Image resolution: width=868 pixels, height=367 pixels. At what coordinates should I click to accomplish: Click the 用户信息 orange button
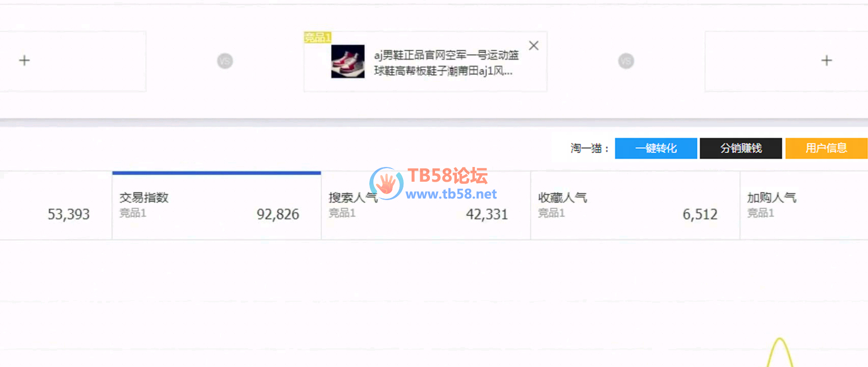(826, 148)
